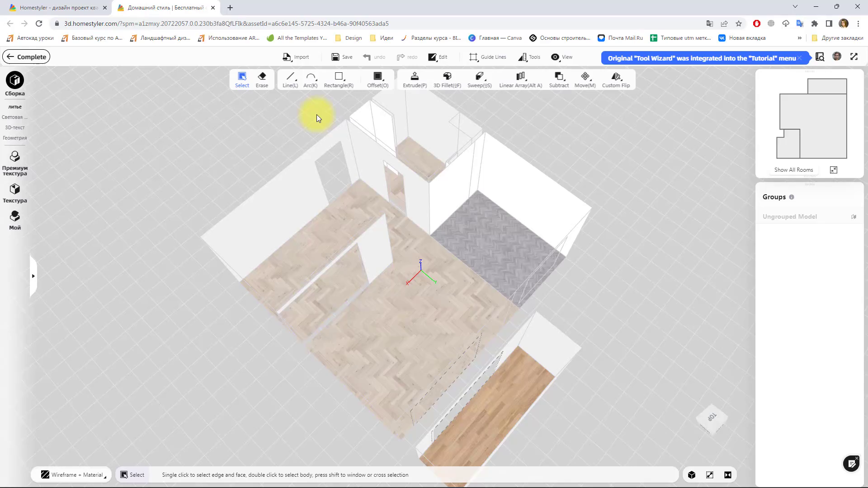Open the Tools dropdown menu
Screen dimensions: 868x488
[x=529, y=57]
